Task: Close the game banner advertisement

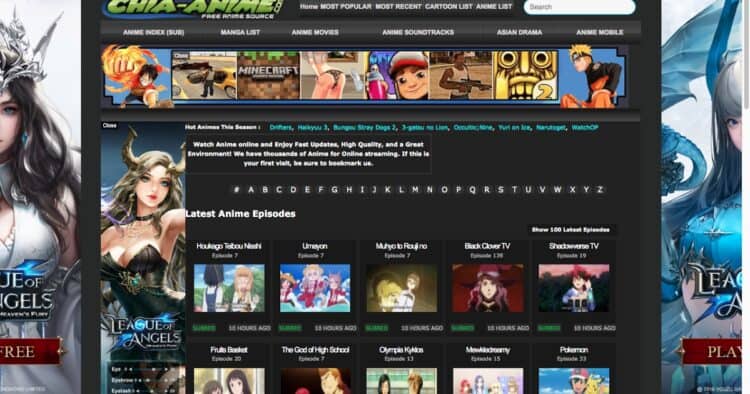Action: click(x=181, y=55)
